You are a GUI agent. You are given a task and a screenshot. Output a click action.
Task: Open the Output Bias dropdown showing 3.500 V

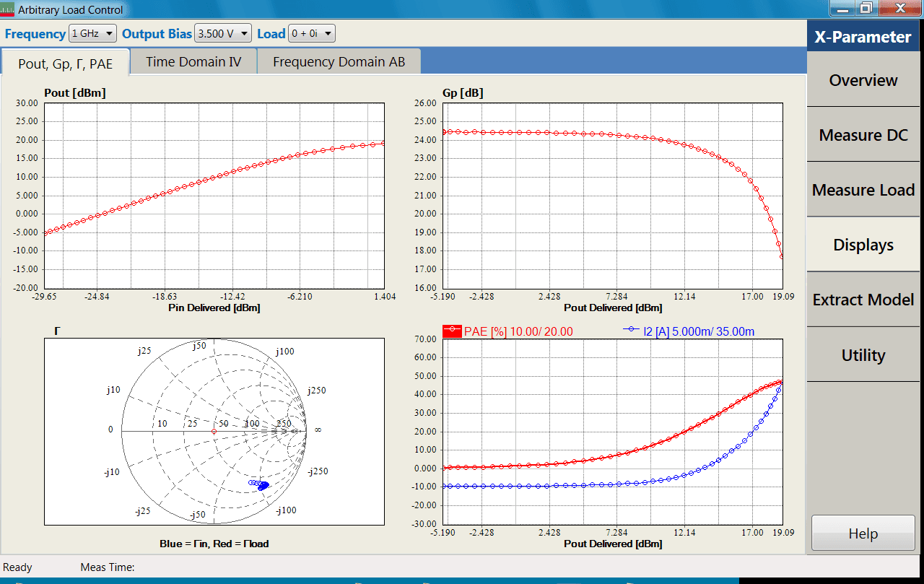coord(222,32)
